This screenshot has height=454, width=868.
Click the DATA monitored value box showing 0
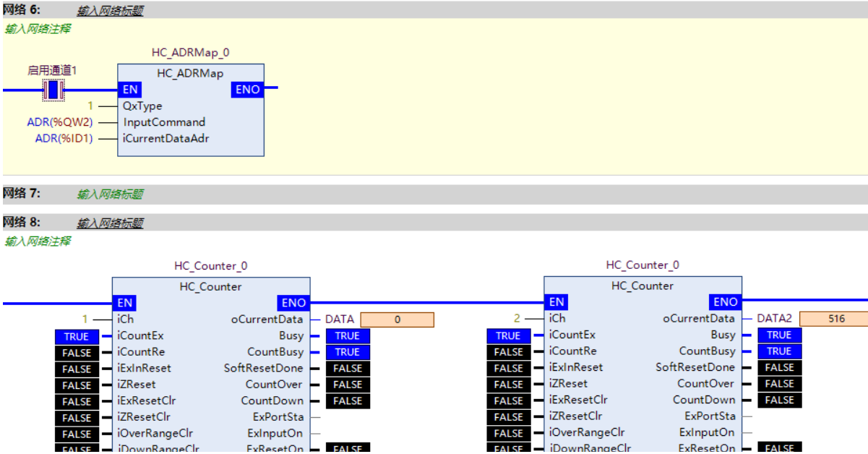[x=397, y=320]
